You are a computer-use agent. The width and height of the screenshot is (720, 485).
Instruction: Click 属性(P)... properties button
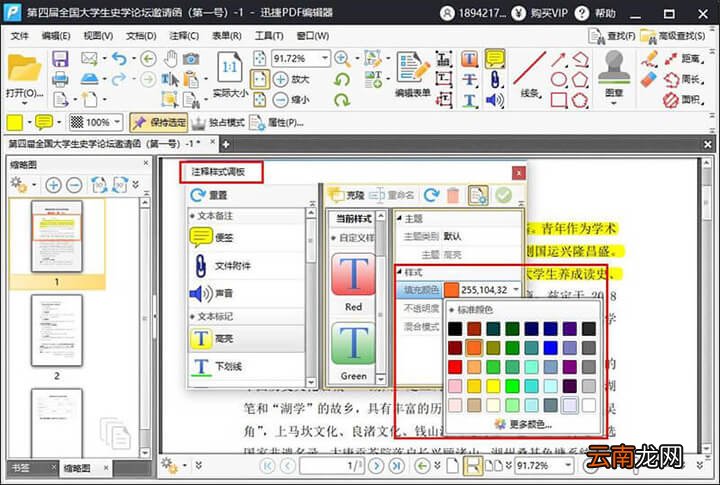click(x=276, y=122)
